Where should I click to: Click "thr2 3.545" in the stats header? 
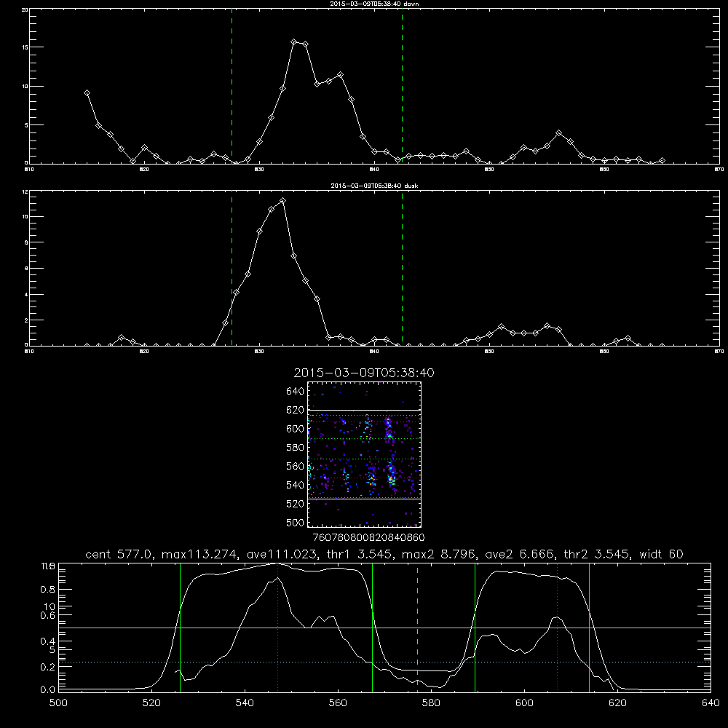[x=596, y=554]
